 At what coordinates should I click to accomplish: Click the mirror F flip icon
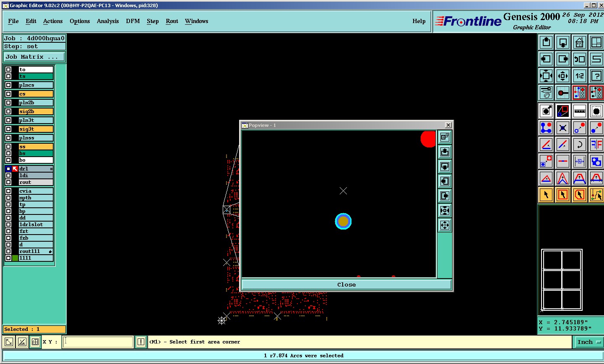pyautogui.click(x=596, y=145)
